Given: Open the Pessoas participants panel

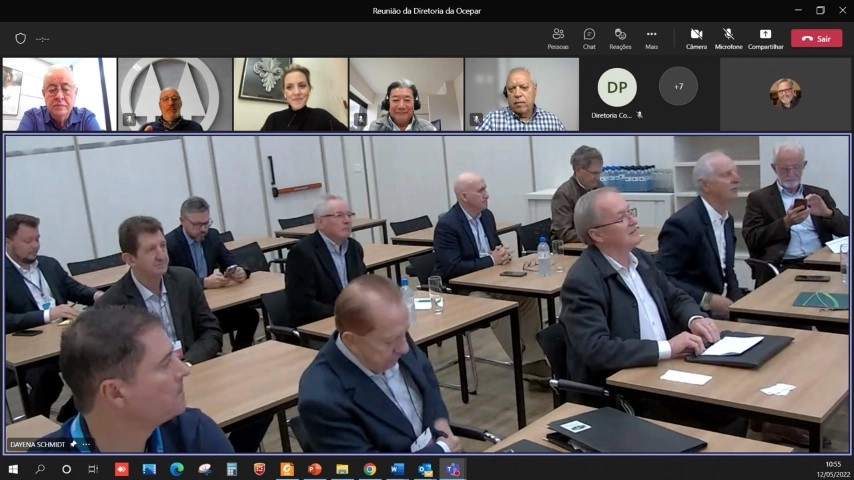Looking at the screenshot, I should [558, 39].
